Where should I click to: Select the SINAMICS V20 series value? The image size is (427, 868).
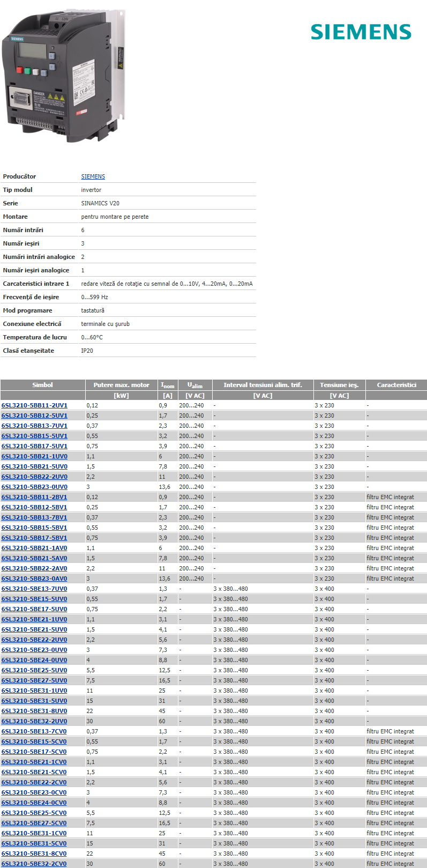coord(100,203)
